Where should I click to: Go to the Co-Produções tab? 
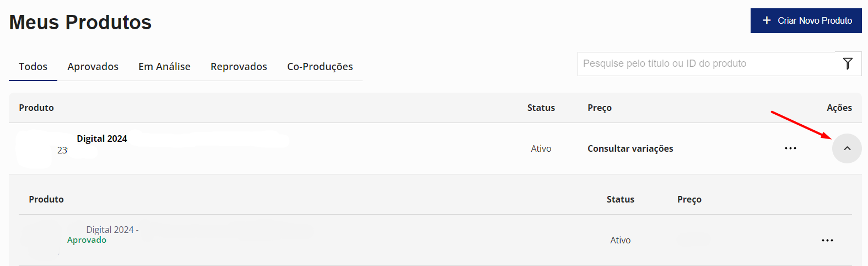pos(320,67)
